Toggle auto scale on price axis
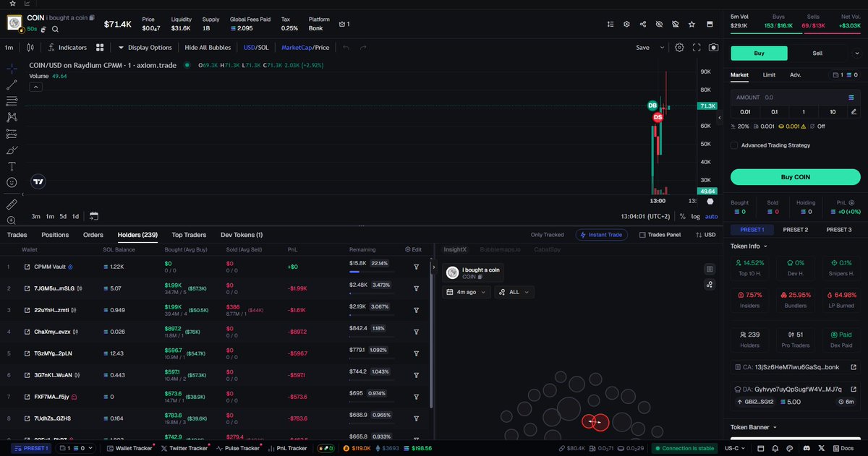This screenshot has width=868, height=456. coord(711,216)
